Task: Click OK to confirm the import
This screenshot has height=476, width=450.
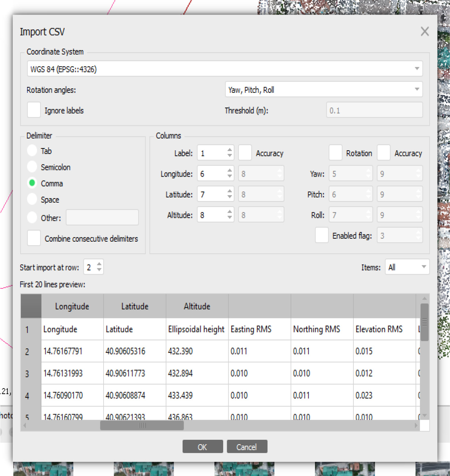Action: 202,447
